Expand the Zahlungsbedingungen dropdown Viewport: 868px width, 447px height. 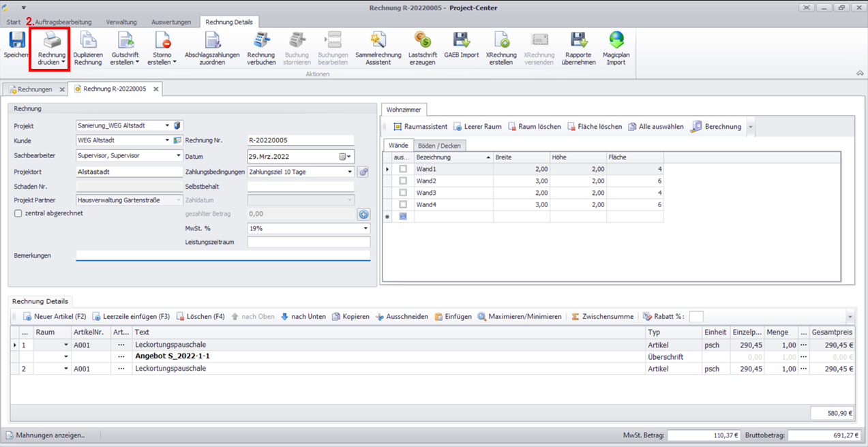point(350,172)
